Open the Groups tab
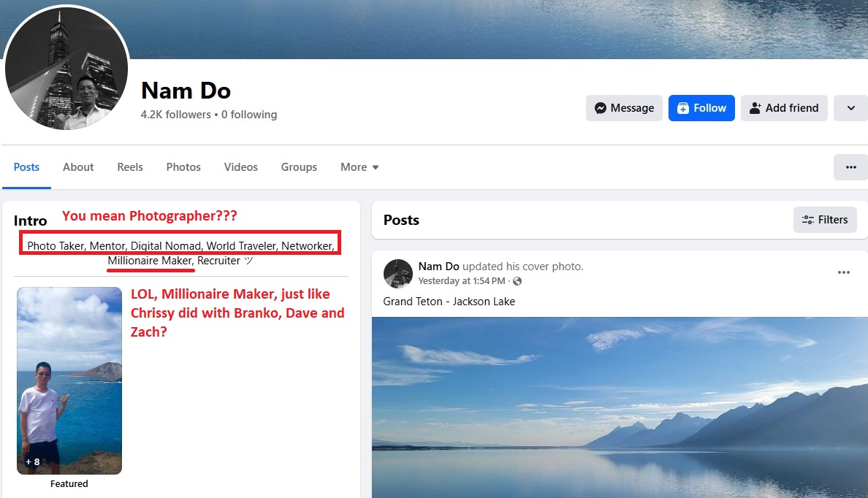 (x=299, y=167)
